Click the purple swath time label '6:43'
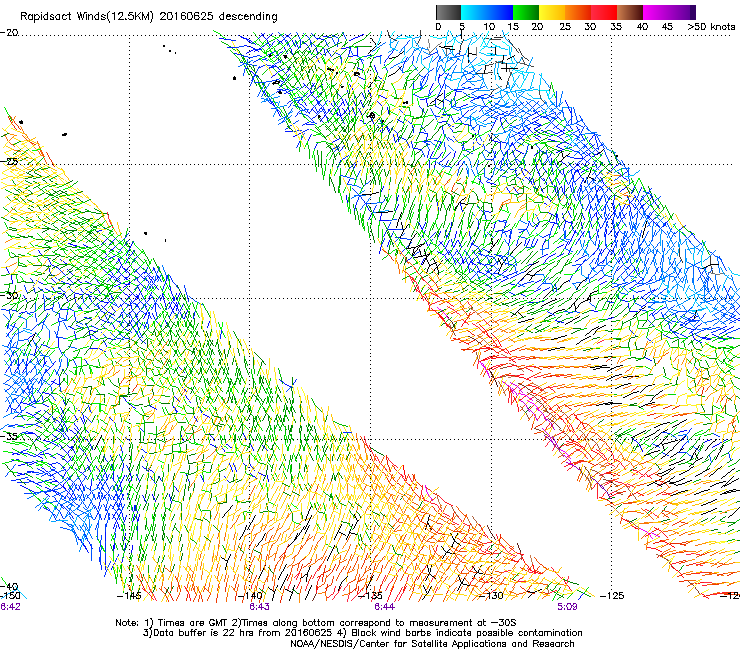Viewport: 740px width, 650px height. (260, 607)
